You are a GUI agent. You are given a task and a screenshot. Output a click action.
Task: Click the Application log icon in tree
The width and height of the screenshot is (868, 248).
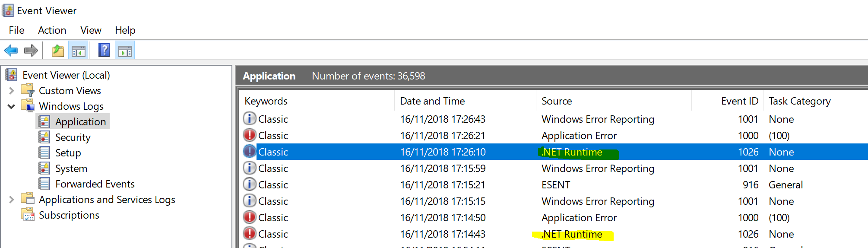(x=44, y=121)
